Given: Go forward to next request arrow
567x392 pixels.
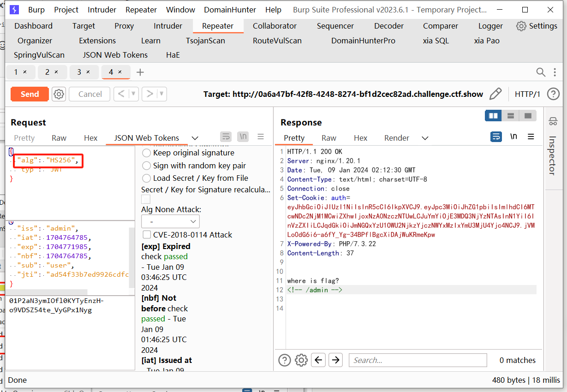Looking at the screenshot, I should tap(149, 94).
